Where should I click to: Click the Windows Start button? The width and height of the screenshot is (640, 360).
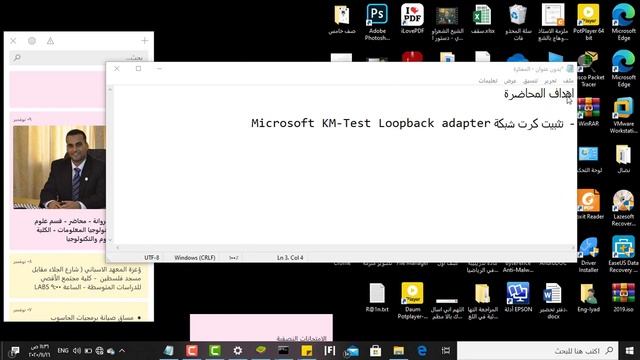pyautogui.click(x=629, y=351)
